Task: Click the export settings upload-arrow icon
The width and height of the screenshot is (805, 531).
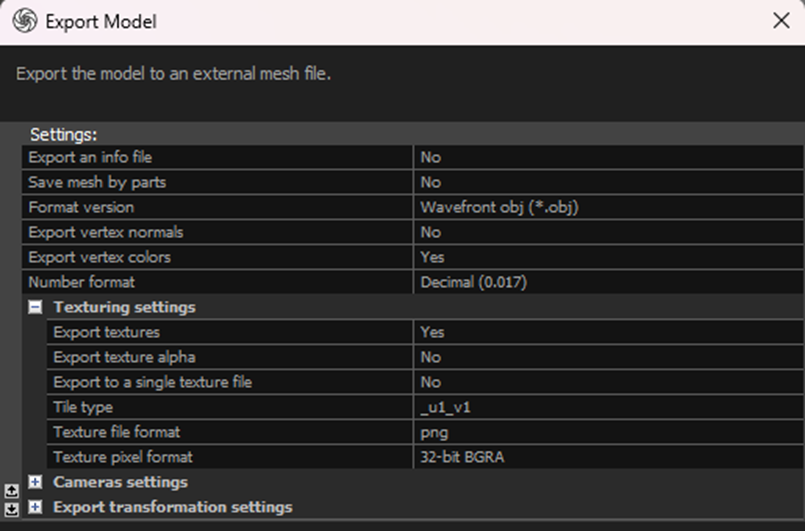Action: pos(11,490)
